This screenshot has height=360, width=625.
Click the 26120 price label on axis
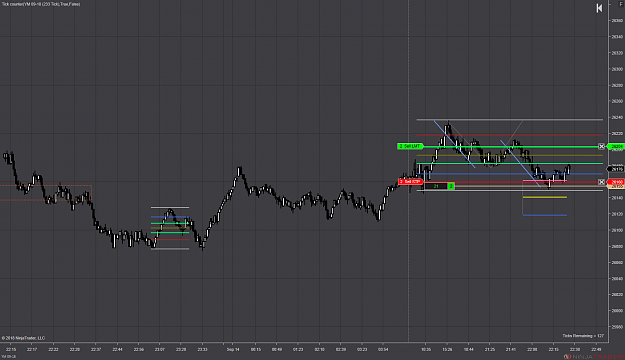pos(617,214)
